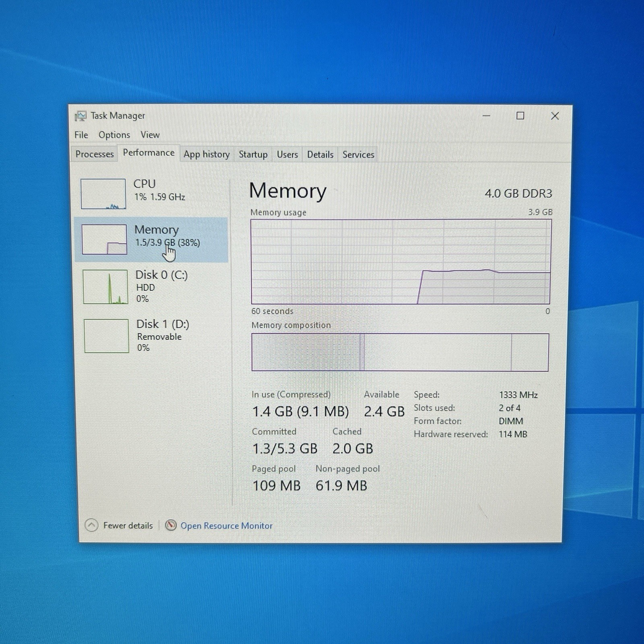Open the File menu
Screen dimensions: 644x644
(x=81, y=135)
